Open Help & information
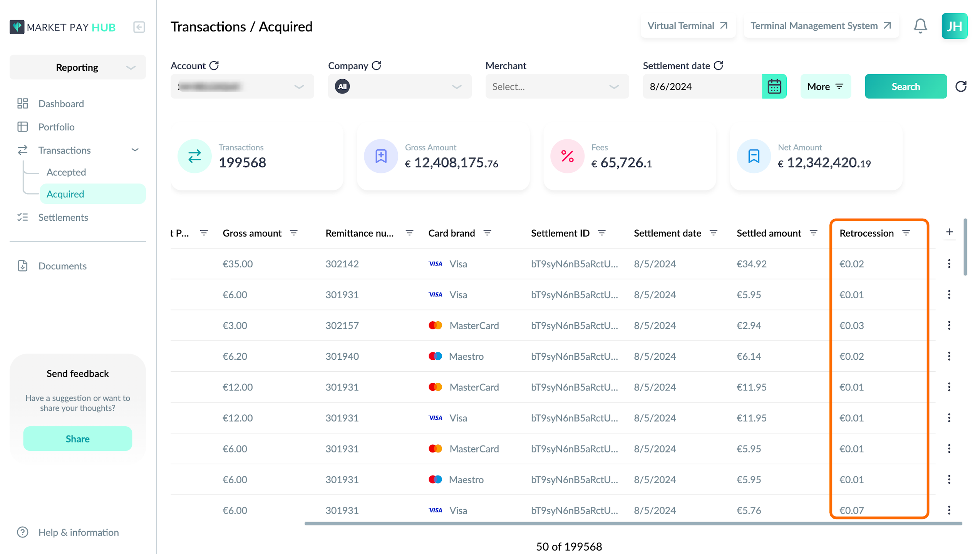The width and height of the screenshot is (980, 554). [78, 532]
